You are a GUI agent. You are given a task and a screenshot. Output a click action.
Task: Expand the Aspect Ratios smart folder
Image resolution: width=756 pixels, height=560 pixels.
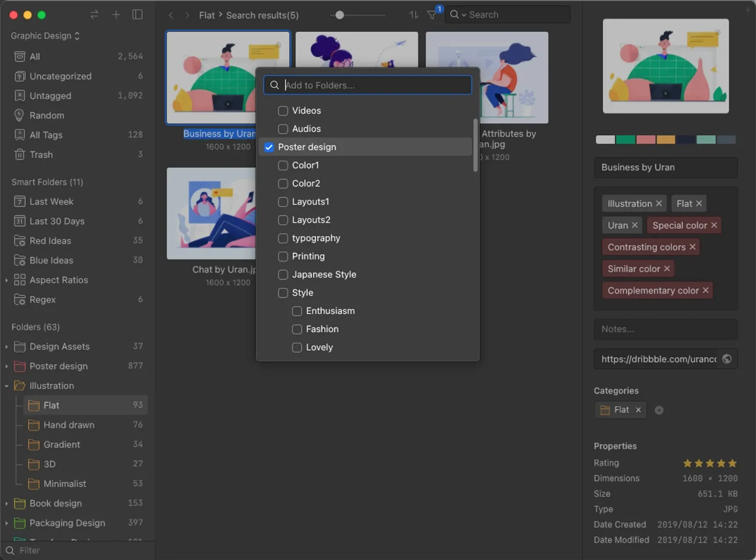tap(6, 281)
